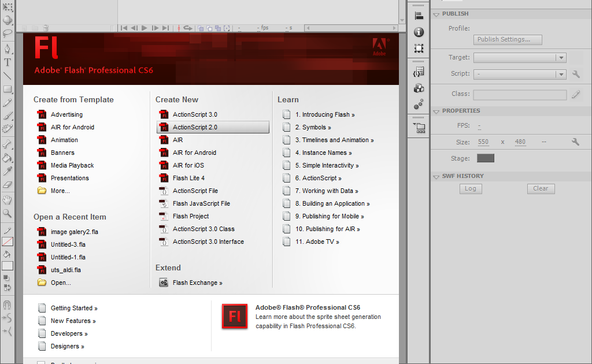The image size is (592, 364).
Task: Select the Paint Bucket tool
Action: tap(7, 158)
